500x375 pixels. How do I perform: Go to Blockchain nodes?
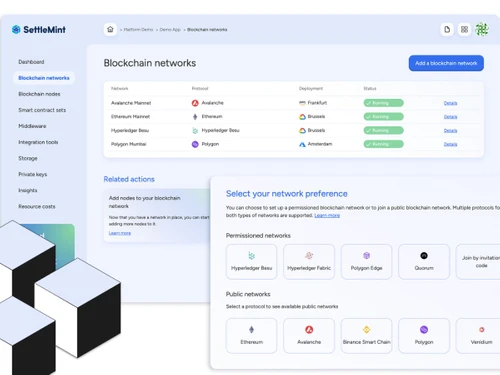pos(39,94)
